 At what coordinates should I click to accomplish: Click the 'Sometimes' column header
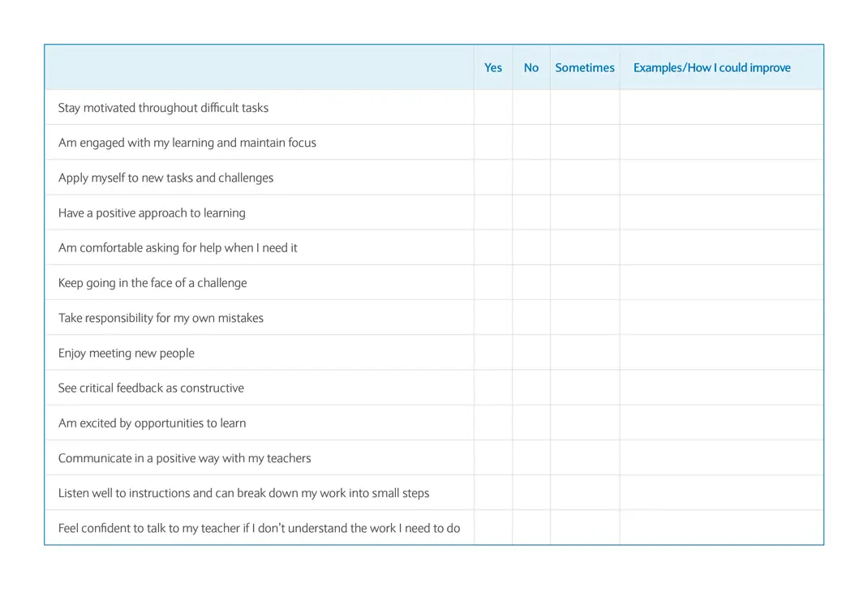tap(585, 68)
